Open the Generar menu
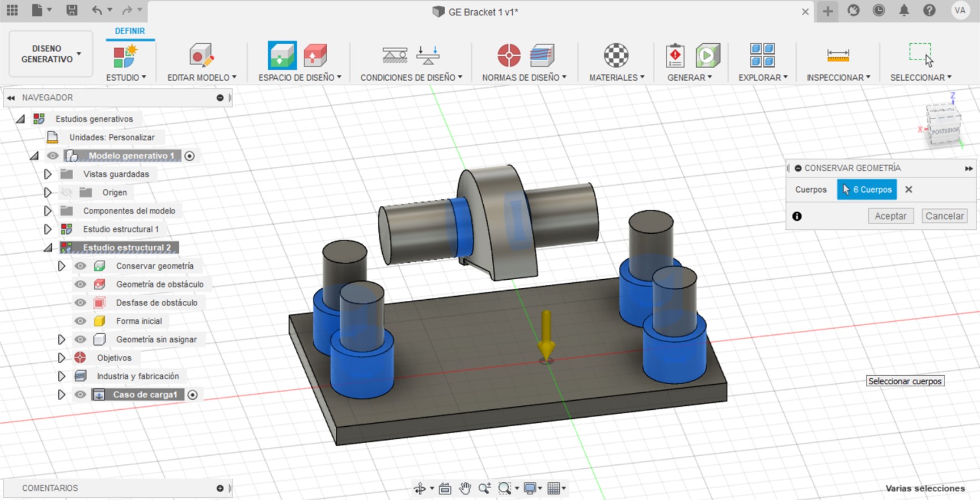Screen dimensions: 980x500 (690, 77)
